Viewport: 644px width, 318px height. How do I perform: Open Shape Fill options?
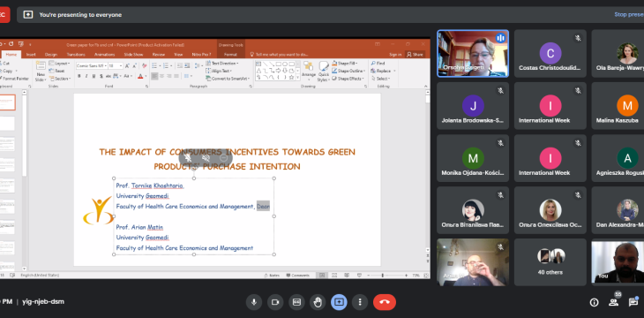pos(345,64)
